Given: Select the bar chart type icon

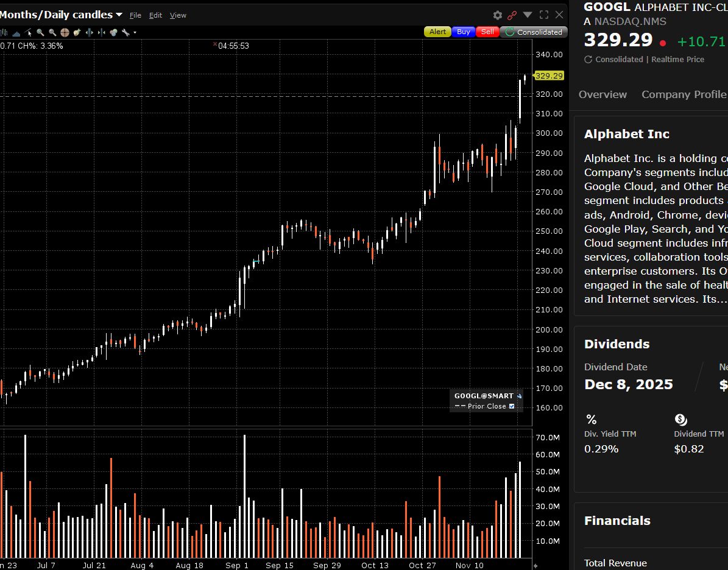Looking at the screenshot, I should tap(4, 32).
